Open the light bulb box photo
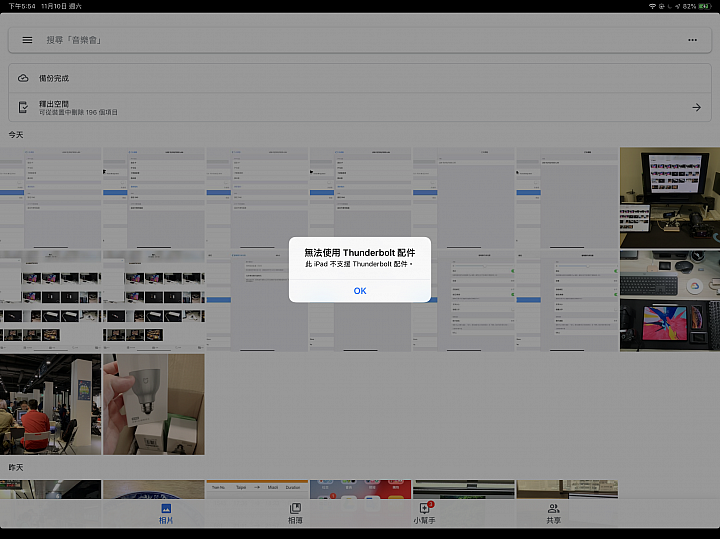Viewport: 720px width, 539px height. tap(154, 404)
